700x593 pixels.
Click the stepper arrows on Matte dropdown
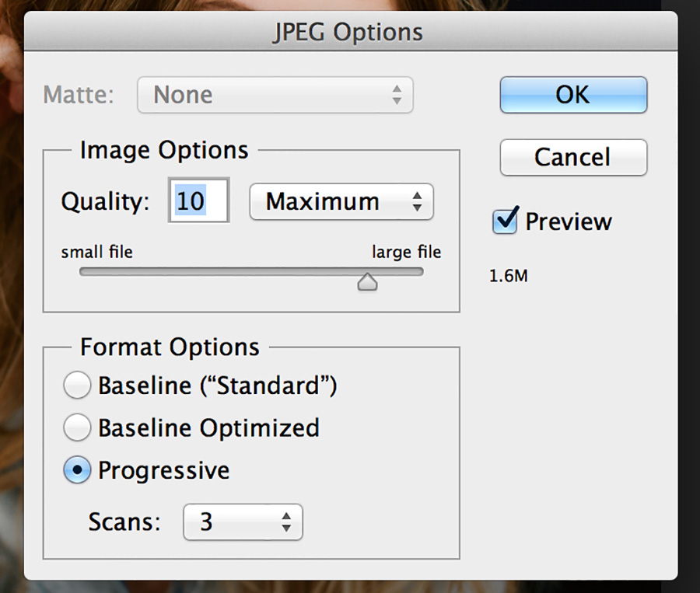397,95
